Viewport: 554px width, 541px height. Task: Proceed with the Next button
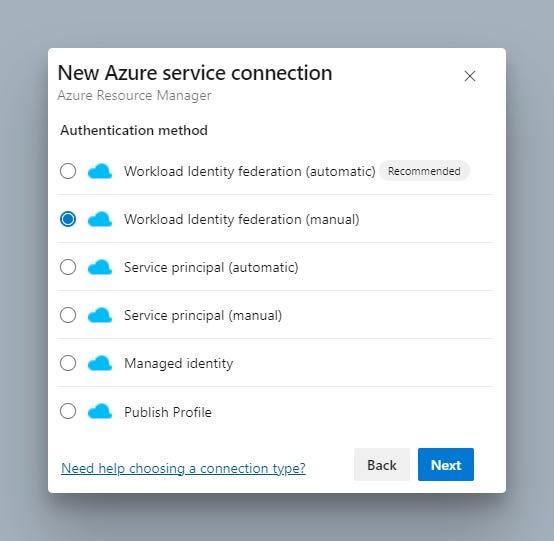tap(446, 465)
